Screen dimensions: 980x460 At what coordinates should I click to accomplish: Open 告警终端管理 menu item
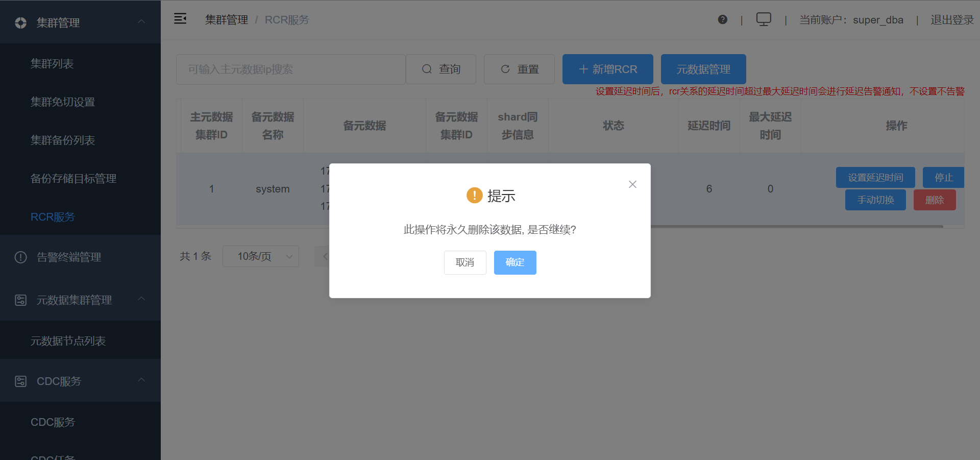[80, 257]
